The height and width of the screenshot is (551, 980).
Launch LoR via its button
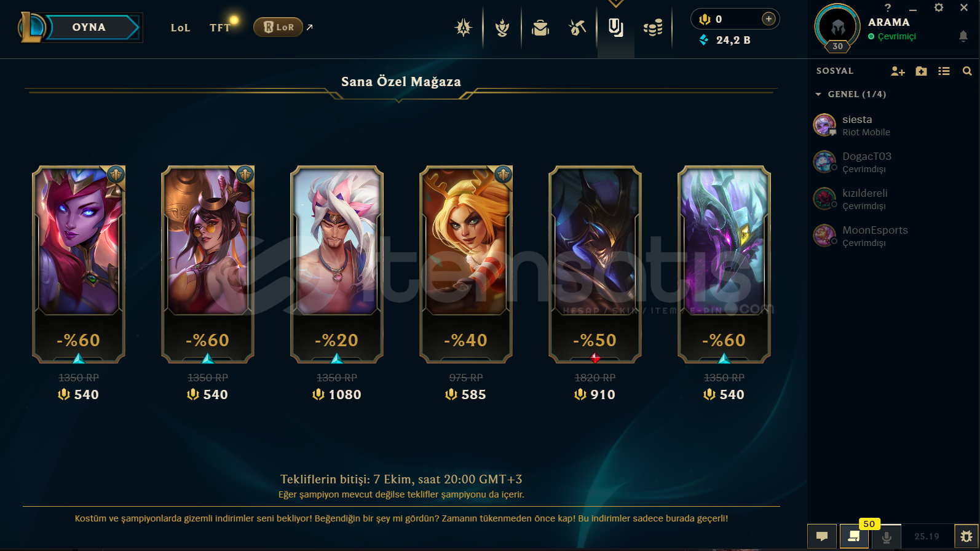279,27
